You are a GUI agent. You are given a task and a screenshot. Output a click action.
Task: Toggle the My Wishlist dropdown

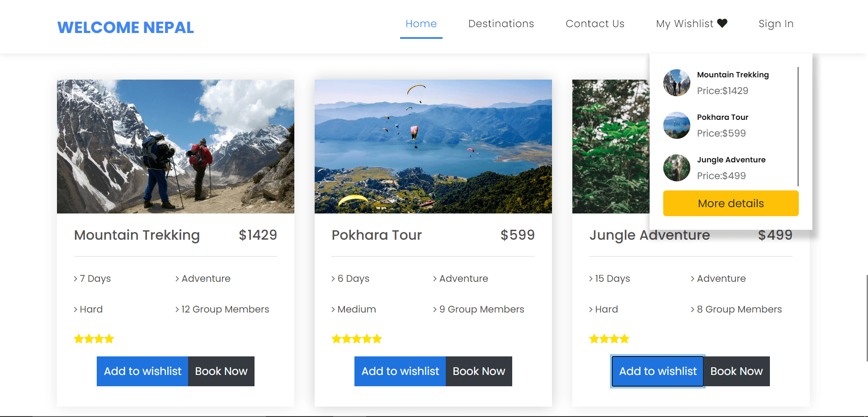(685, 24)
